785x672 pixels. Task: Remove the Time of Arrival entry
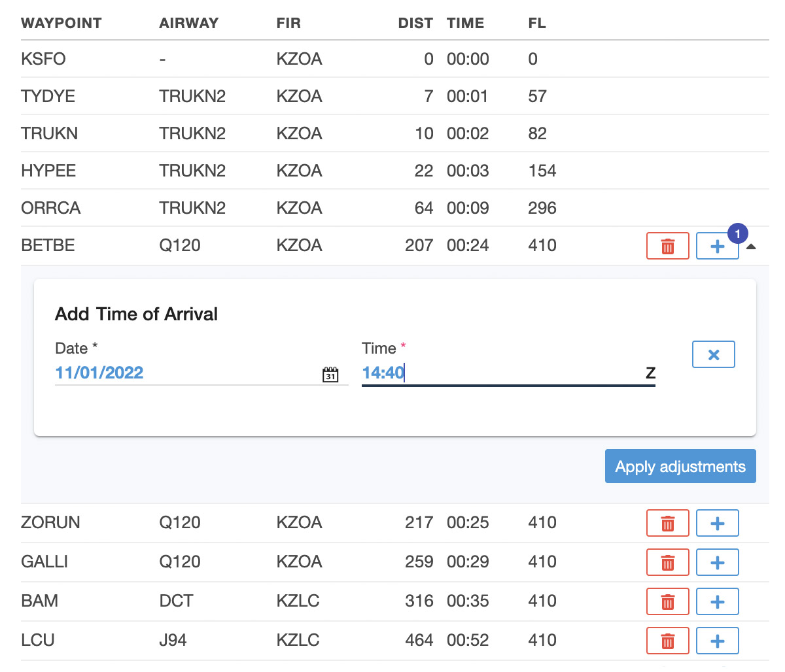(713, 354)
